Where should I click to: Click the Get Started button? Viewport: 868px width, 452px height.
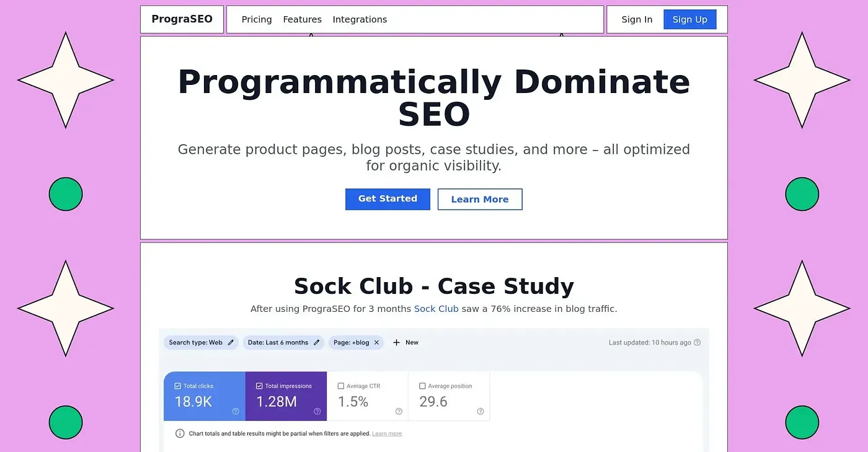[387, 199]
